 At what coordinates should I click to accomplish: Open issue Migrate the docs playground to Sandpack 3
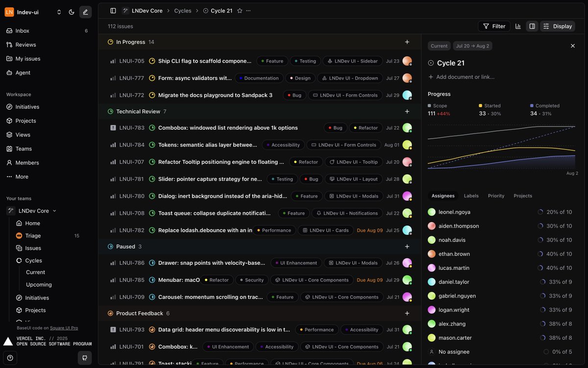click(x=215, y=95)
